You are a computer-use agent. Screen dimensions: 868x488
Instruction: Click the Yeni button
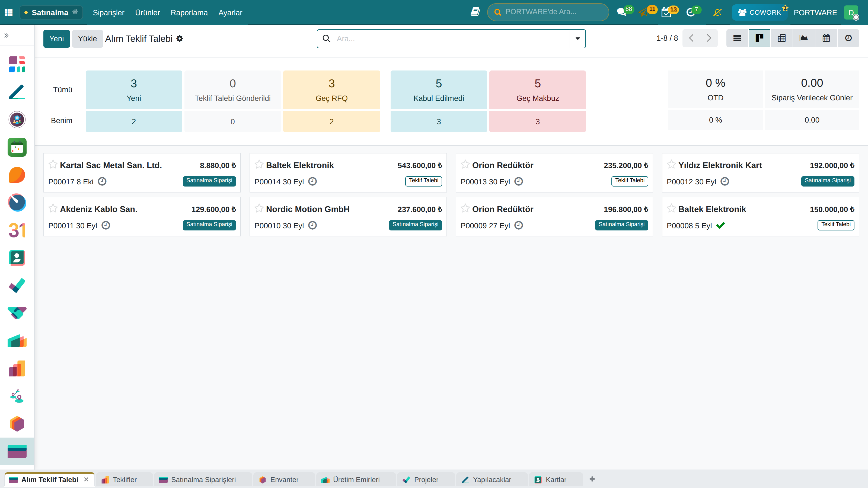[x=57, y=39]
